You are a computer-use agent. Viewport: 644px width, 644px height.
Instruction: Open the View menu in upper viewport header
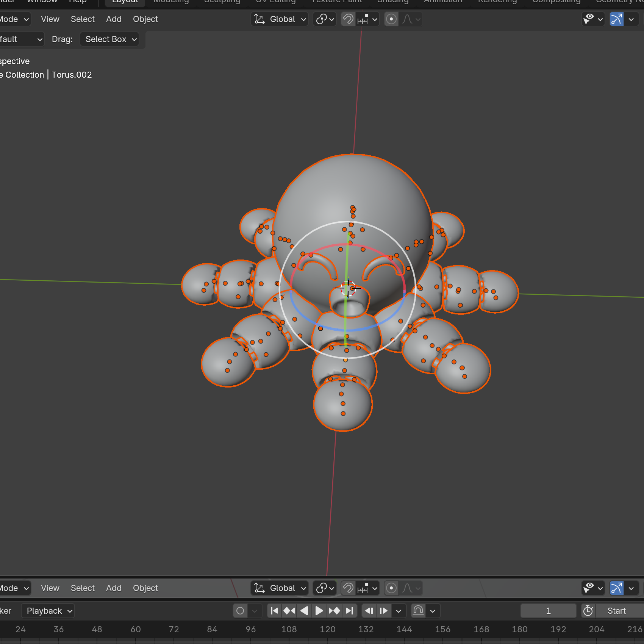tap(50, 19)
